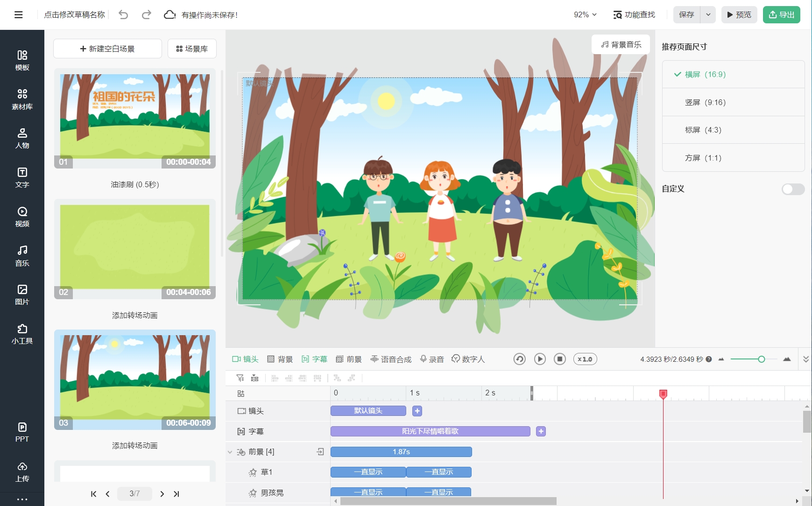Add a new camera with plus button
Image resolution: width=812 pixels, height=506 pixels.
[417, 411]
